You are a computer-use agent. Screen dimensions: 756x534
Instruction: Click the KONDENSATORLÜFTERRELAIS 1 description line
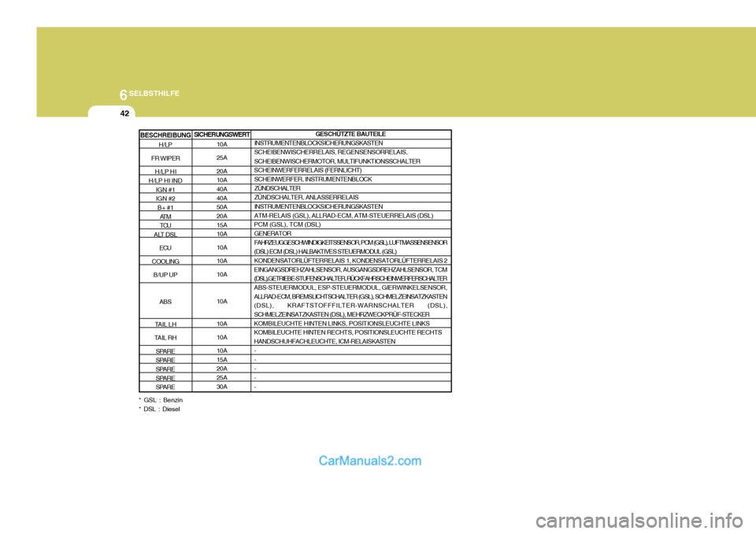[350, 261]
